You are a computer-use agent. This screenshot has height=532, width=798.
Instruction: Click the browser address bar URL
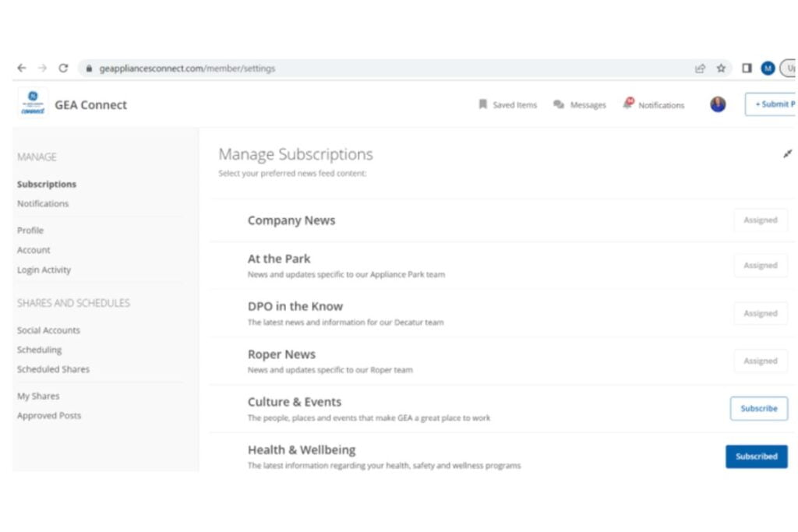click(x=187, y=69)
